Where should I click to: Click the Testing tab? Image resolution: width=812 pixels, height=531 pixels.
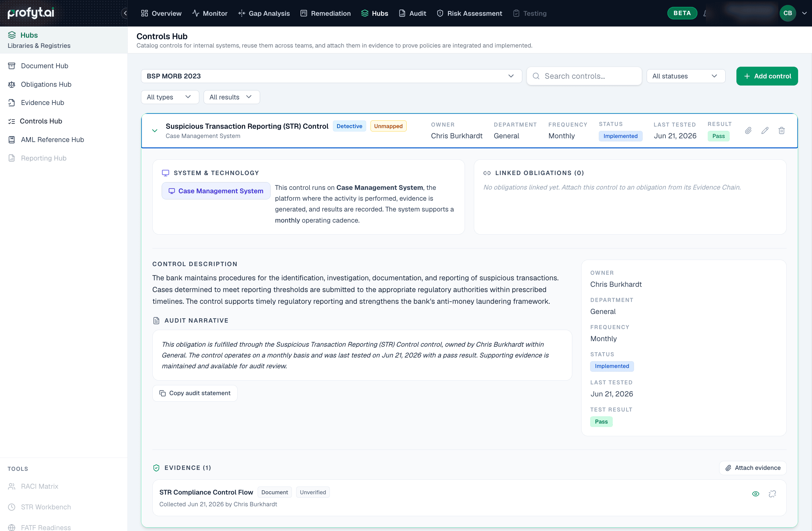[529, 13]
